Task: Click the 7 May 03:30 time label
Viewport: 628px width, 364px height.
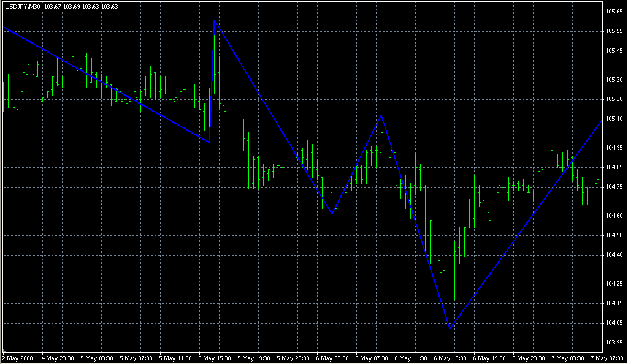Action: point(568,358)
